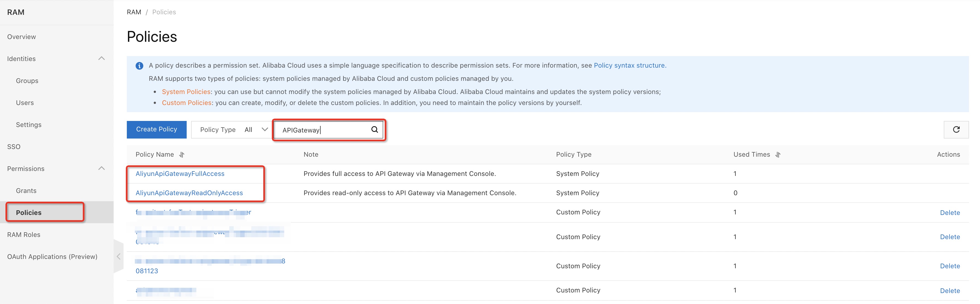Collapse the Identities section chevron
Viewport: 980px width, 304px height.
(x=102, y=58)
